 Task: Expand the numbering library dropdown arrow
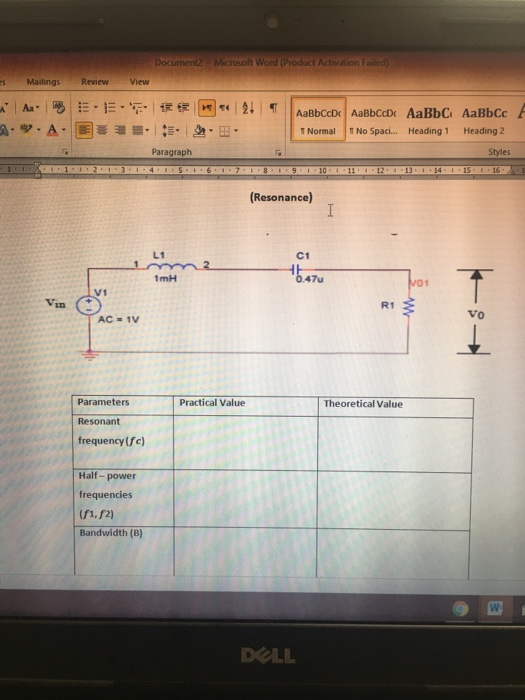point(121,108)
